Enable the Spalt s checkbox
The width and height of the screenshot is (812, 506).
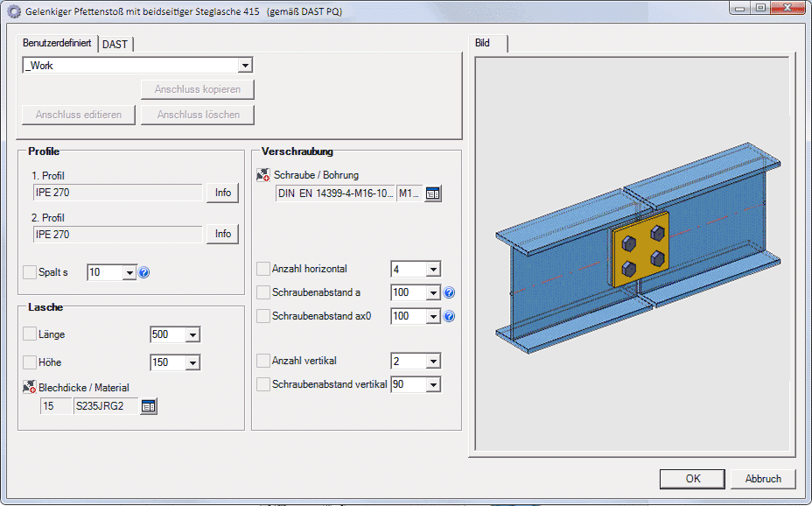30,272
